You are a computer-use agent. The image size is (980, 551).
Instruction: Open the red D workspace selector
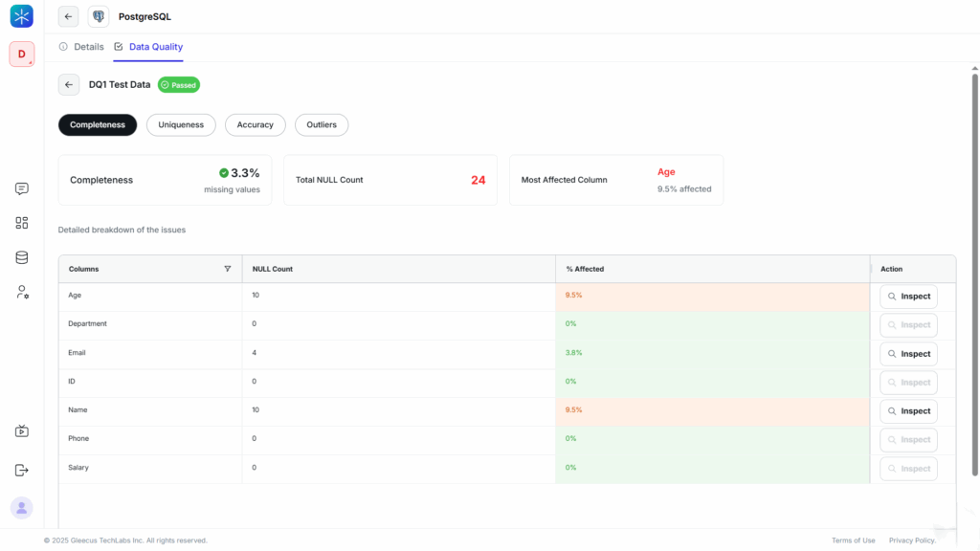pos(21,55)
